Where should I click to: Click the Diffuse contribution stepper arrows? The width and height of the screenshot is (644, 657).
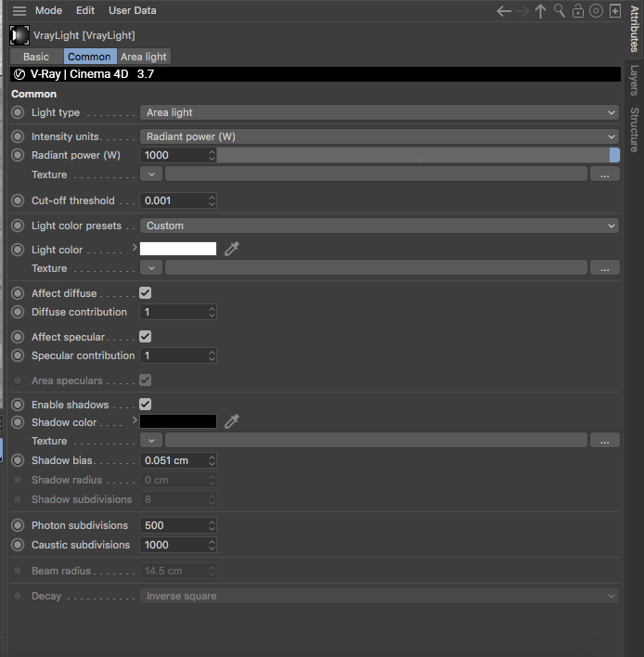coord(212,312)
